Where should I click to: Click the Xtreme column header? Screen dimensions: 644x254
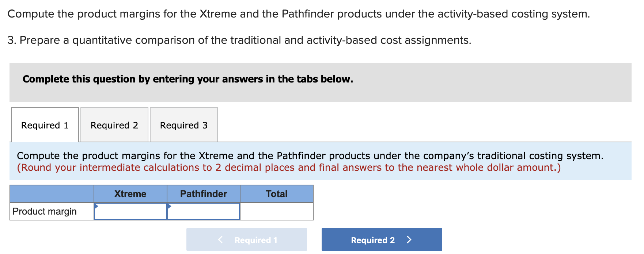pos(130,194)
